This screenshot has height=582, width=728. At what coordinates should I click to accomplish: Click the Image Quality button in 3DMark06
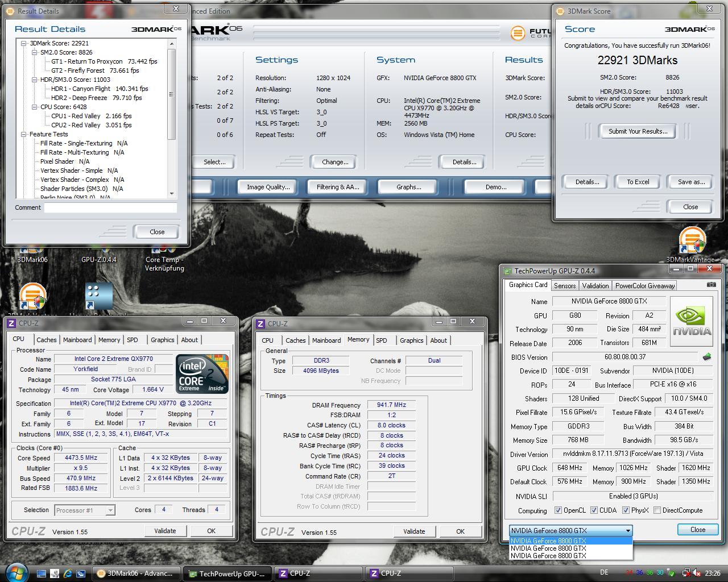pyautogui.click(x=268, y=187)
